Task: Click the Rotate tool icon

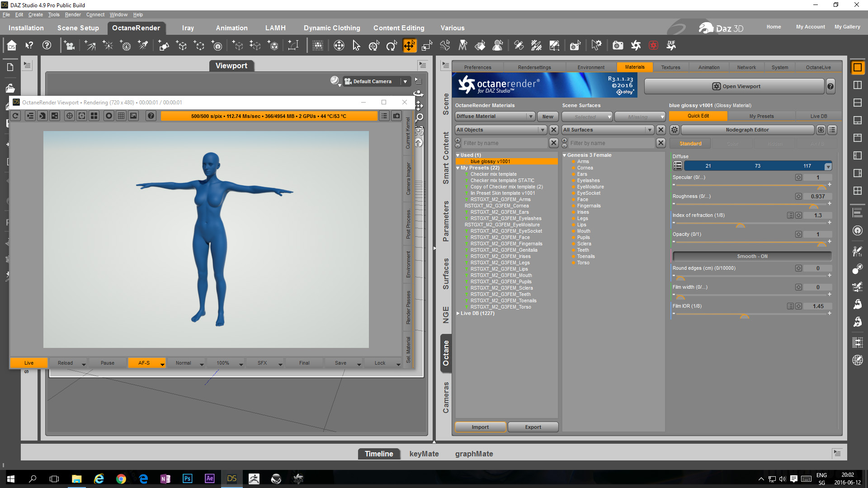Action: point(392,45)
